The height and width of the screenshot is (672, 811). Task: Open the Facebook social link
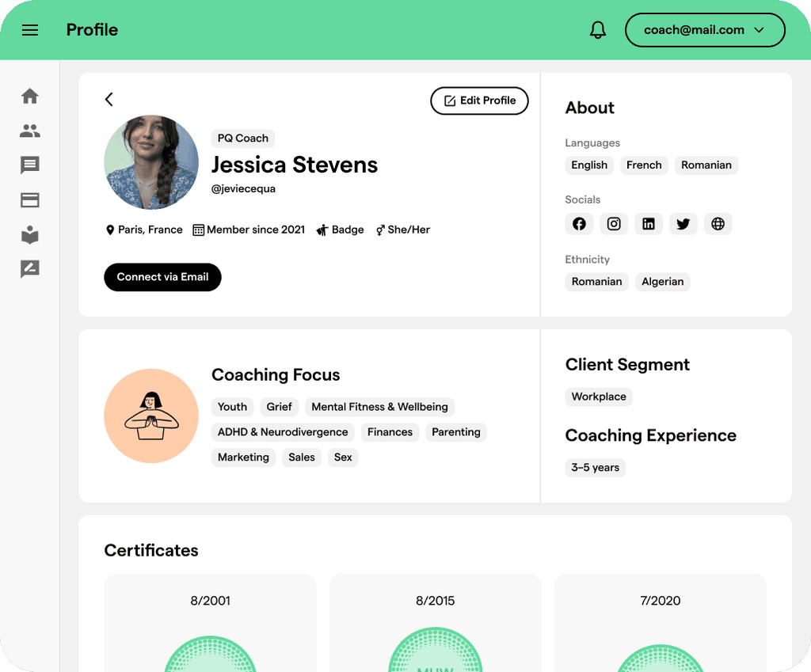point(579,224)
